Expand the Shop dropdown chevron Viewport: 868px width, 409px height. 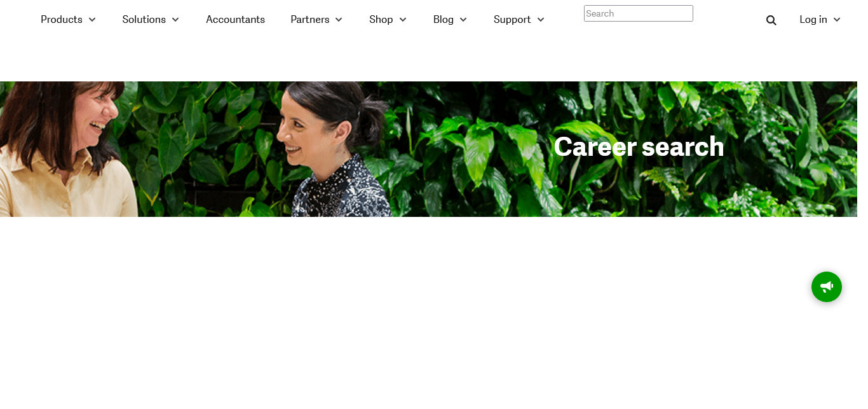coord(403,20)
